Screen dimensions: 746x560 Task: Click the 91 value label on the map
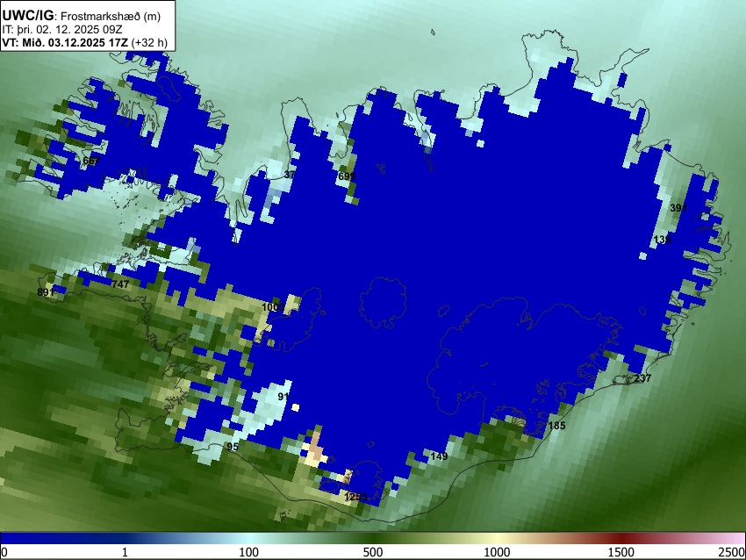click(x=283, y=397)
